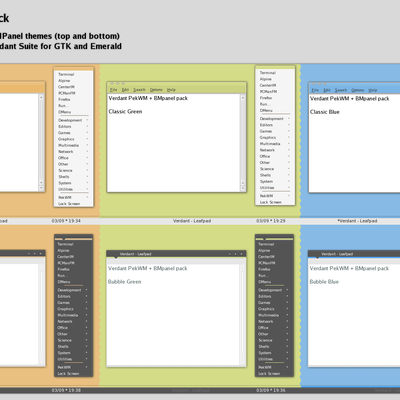The image size is (400, 400).
Task: Expand Games submenu arrow, dark menu on orange
Action: tap(86, 303)
